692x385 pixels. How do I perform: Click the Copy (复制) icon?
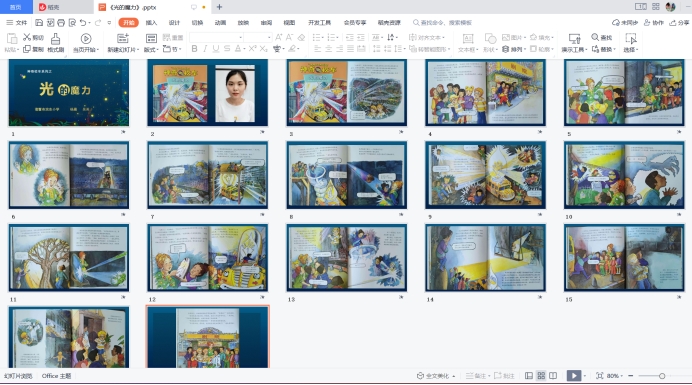[27, 49]
